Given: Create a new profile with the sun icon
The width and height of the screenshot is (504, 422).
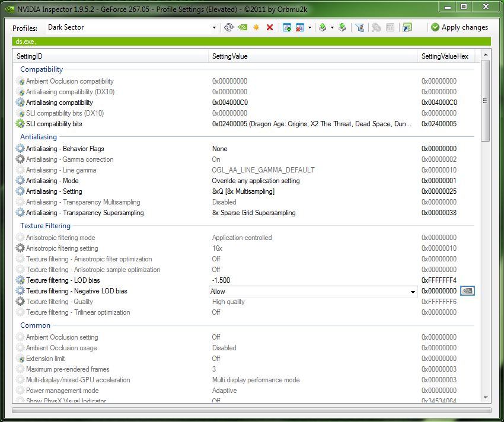Looking at the screenshot, I should pyautogui.click(x=256, y=27).
